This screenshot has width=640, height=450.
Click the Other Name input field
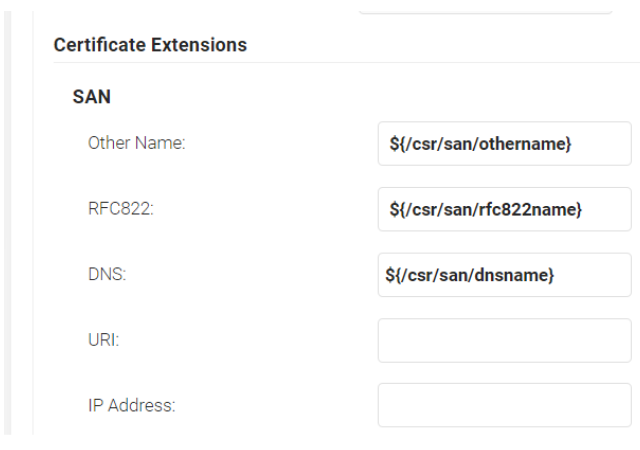click(504, 143)
